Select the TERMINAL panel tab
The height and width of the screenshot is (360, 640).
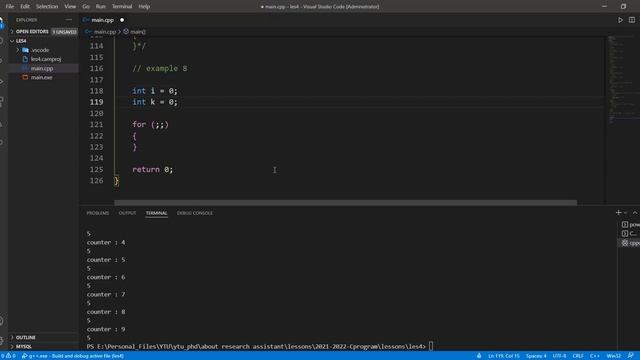[156, 213]
